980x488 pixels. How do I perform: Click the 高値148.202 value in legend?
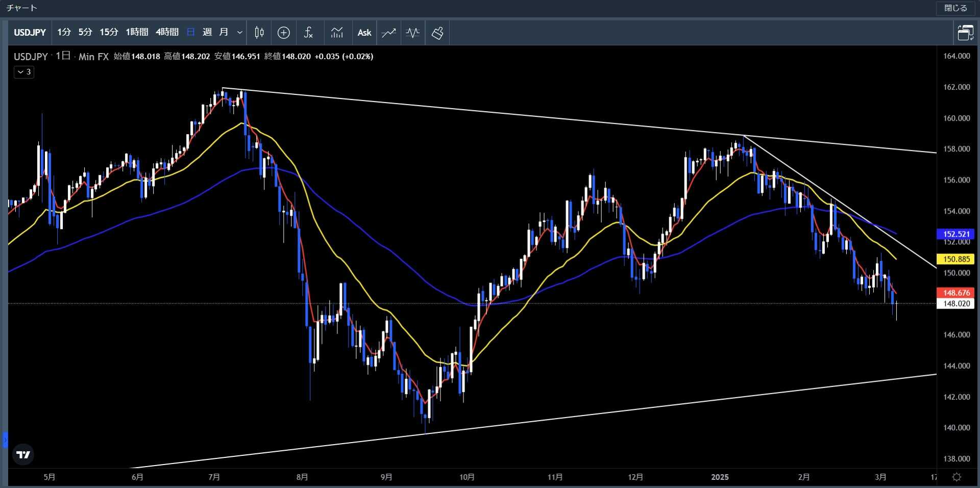pos(187,56)
